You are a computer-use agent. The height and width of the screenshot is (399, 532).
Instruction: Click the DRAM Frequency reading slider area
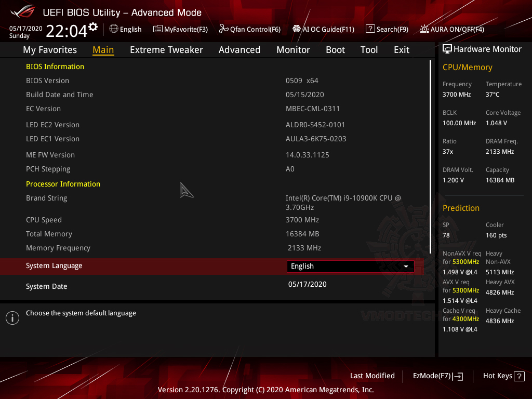point(502,146)
